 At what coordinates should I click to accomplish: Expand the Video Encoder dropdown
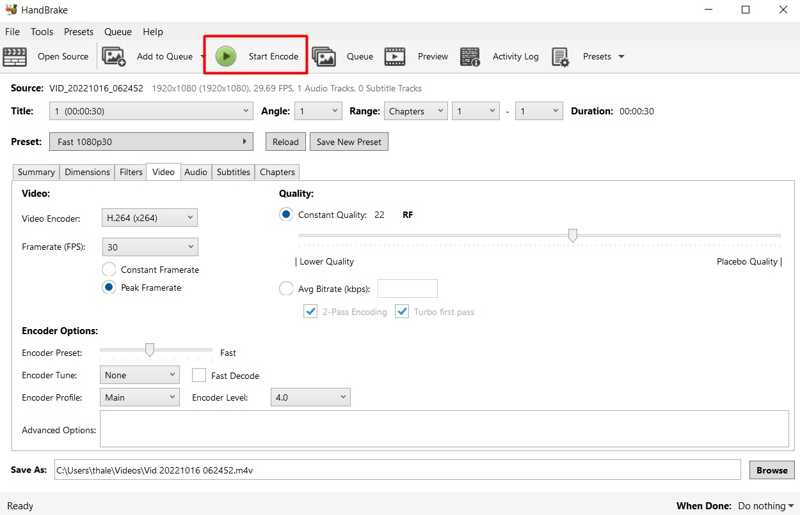[150, 217]
